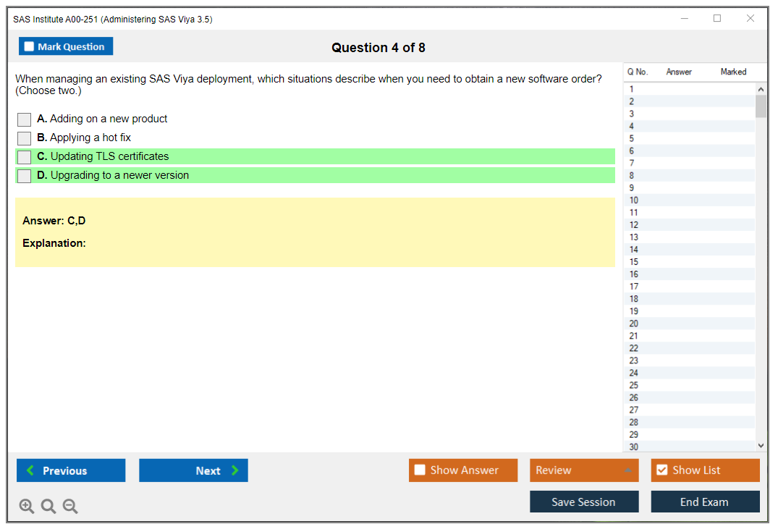Toggle the Show Answer checkbox

point(420,470)
